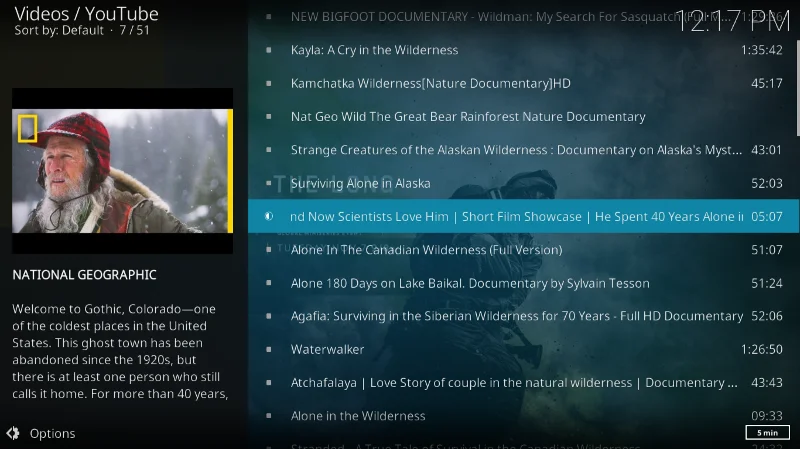This screenshot has height=449, width=800.
Task: Click bullet icon beside Agafia entry
Action: point(269,316)
